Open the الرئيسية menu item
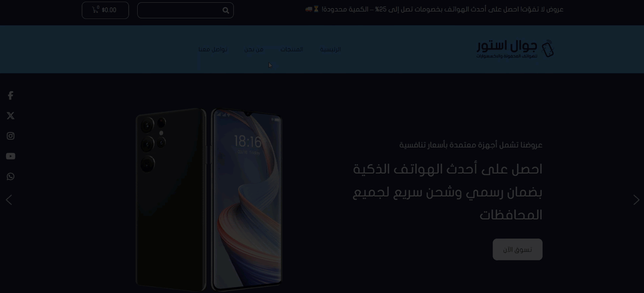 pyautogui.click(x=330, y=49)
